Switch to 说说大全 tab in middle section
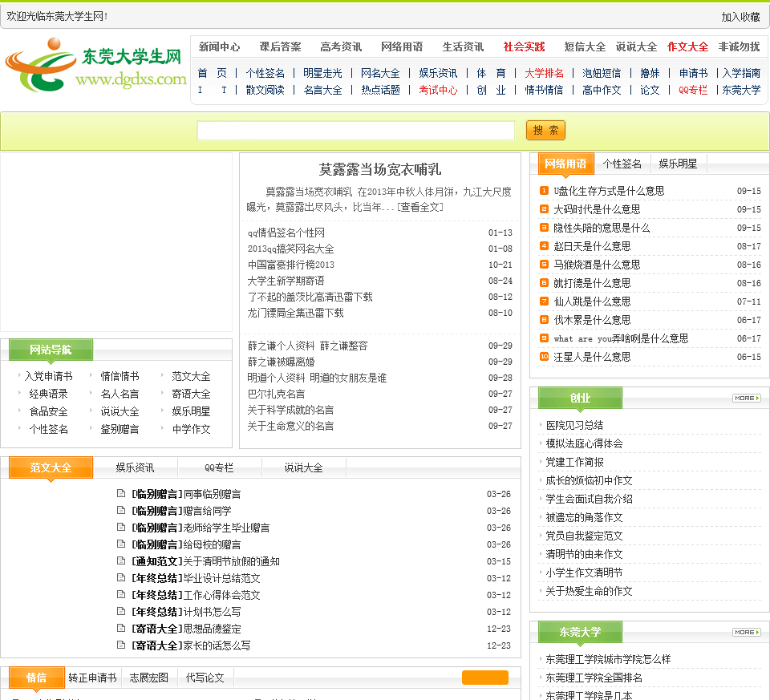Screen dimensions: 770x700 tap(303, 467)
